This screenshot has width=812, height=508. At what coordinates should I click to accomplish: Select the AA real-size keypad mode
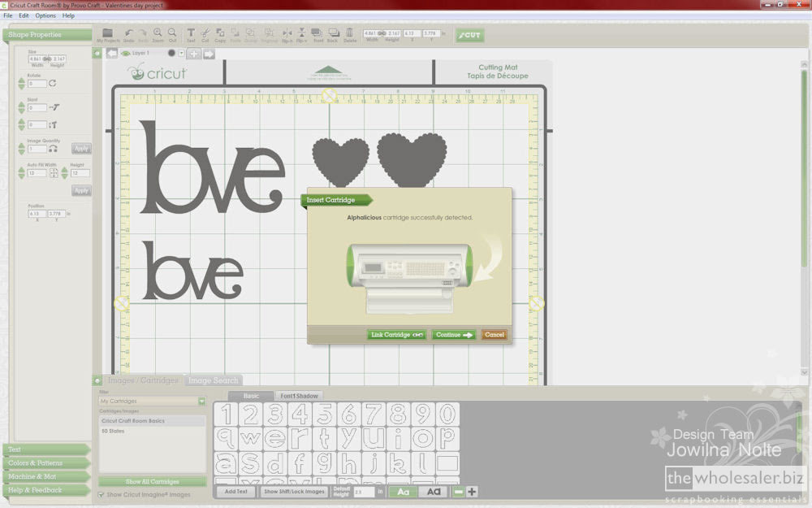click(434, 492)
